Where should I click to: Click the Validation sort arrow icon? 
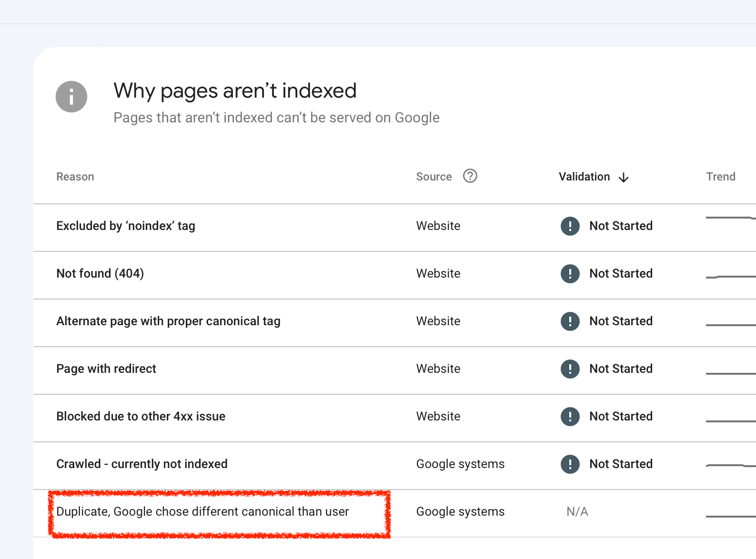tap(624, 178)
